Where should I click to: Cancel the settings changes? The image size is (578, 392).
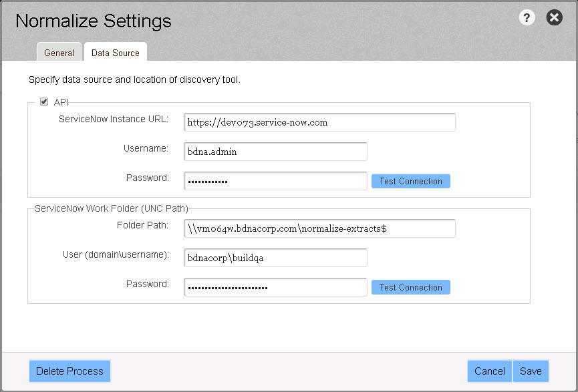click(490, 371)
